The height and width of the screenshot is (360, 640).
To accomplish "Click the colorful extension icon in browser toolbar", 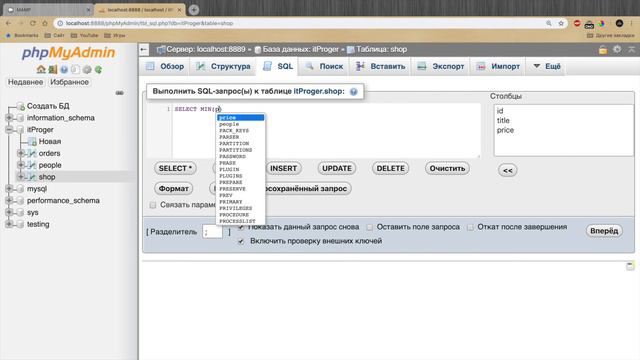I will click(601, 23).
